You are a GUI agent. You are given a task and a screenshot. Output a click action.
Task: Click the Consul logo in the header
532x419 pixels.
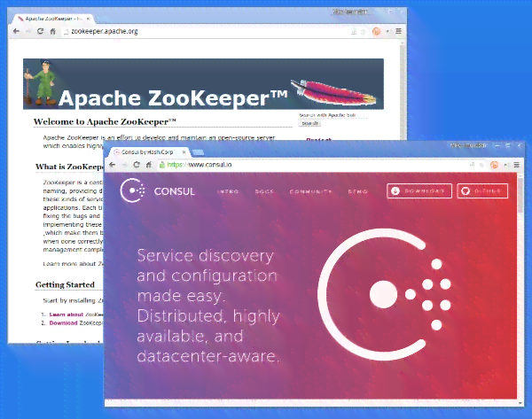(x=158, y=190)
